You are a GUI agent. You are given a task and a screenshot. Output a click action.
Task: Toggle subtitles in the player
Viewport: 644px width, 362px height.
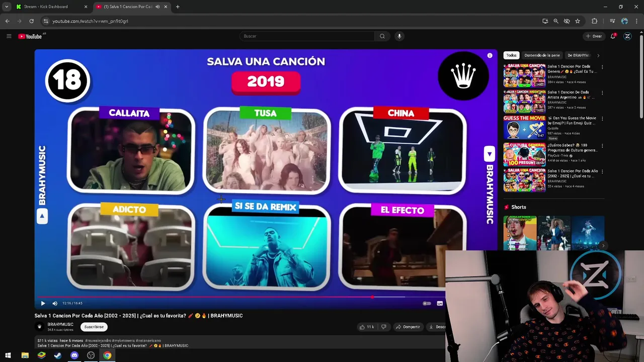pos(440,303)
